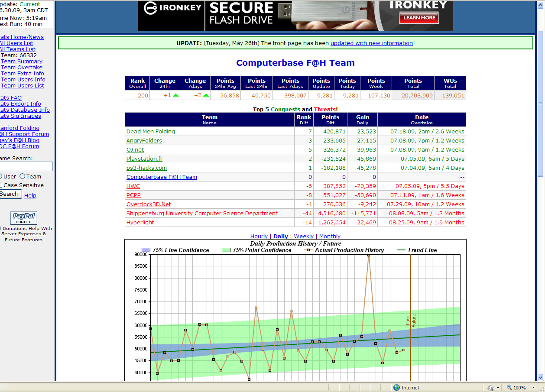Click the green 7days change up arrow
Viewport: 545px width, 392px height.
tap(206, 96)
